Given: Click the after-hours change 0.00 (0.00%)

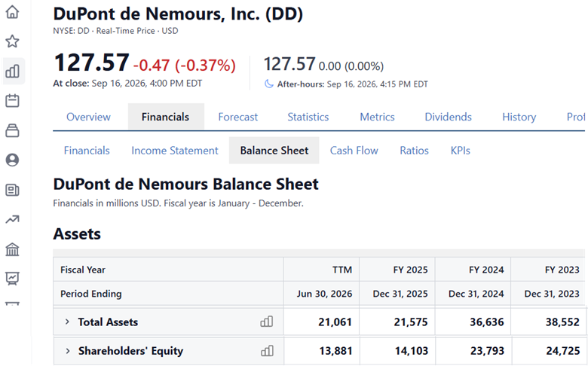Looking at the screenshot, I should [351, 66].
